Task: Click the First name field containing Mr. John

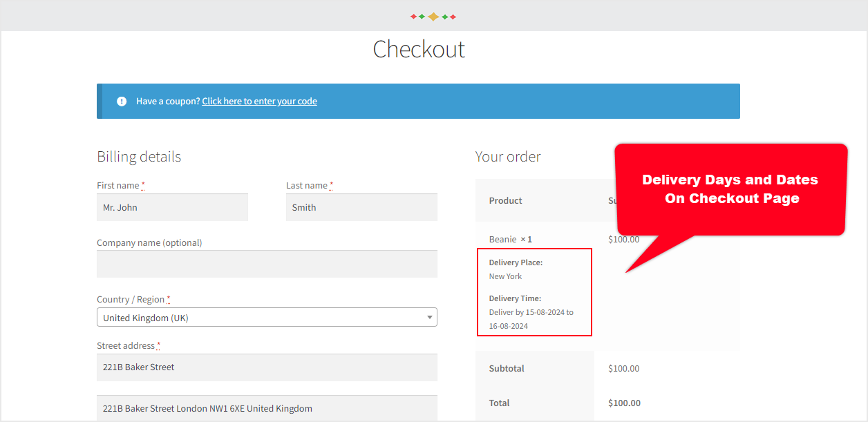Action: coord(172,207)
